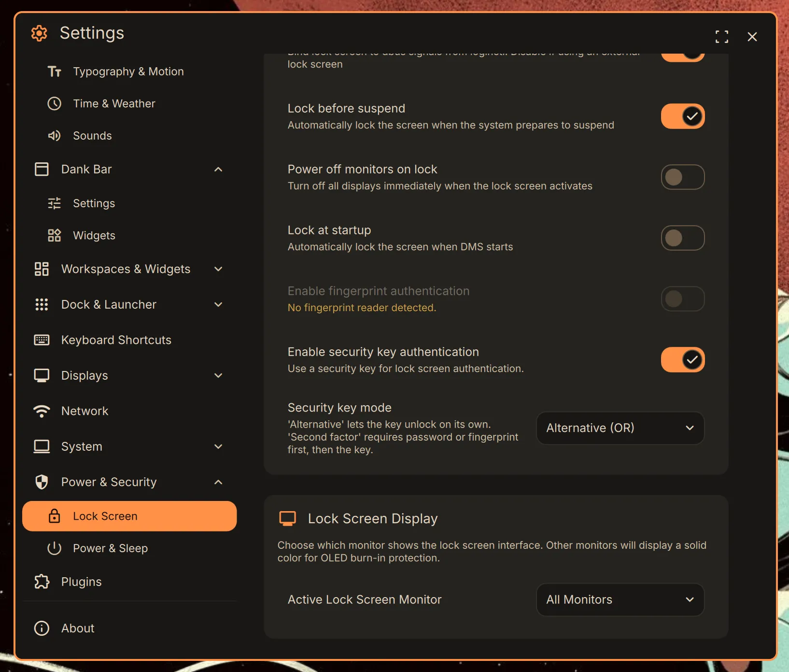The height and width of the screenshot is (672, 789).
Task: Click the Power & Sleep power icon
Action: (54, 548)
